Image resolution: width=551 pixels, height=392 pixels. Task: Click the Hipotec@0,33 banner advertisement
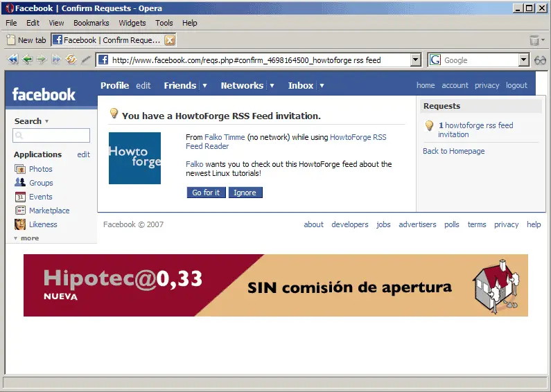pos(276,285)
